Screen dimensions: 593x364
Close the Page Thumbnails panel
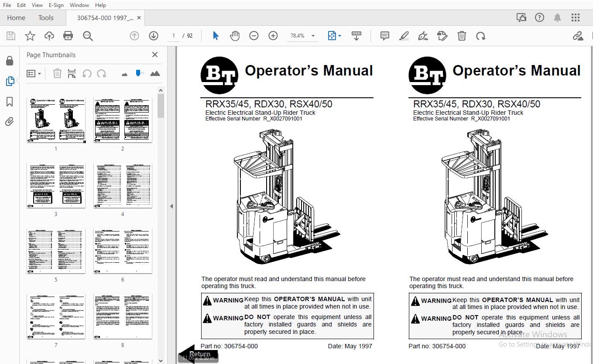point(154,55)
